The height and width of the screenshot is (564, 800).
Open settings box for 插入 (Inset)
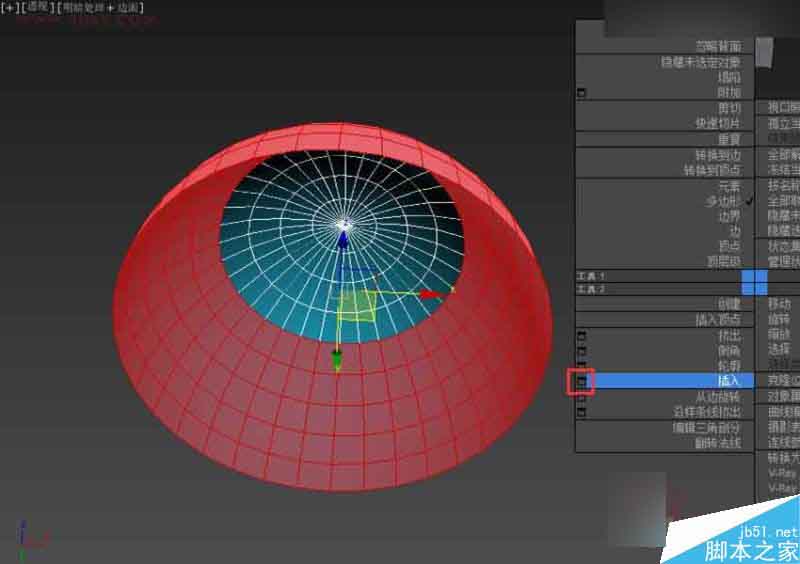(581, 381)
